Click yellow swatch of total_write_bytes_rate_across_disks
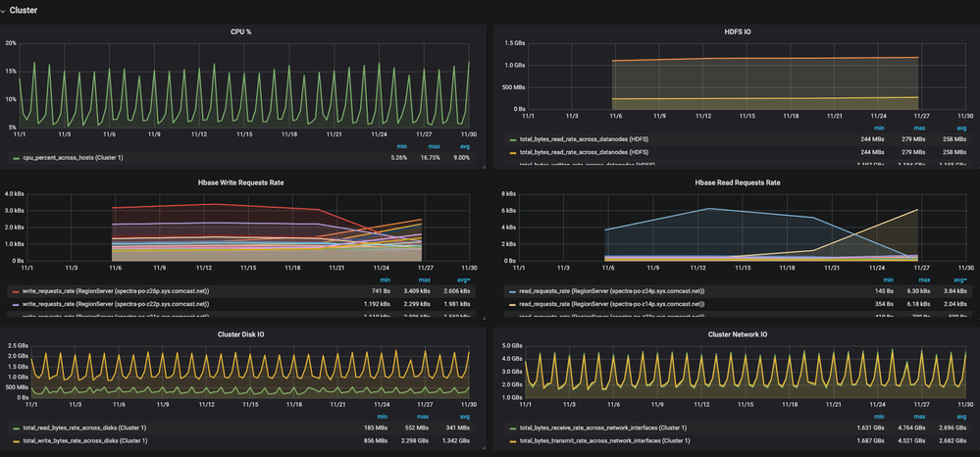This screenshot has width=980, height=457. 16,440
